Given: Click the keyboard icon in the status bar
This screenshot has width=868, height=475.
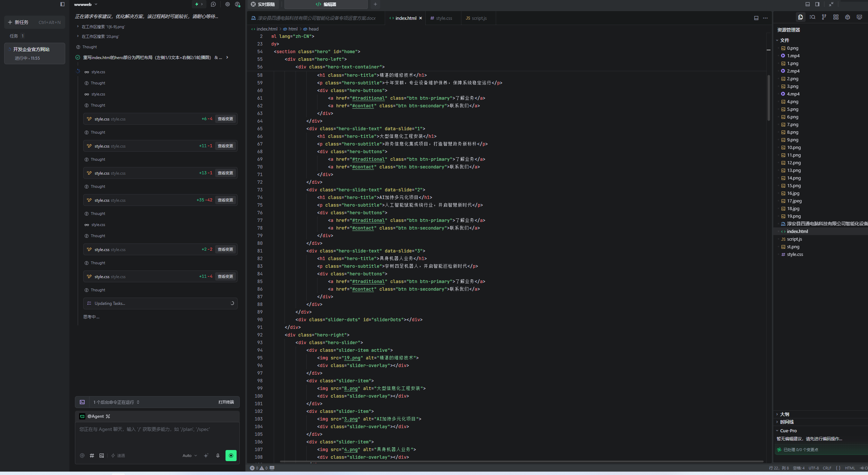Looking at the screenshot, I should [x=272, y=468].
